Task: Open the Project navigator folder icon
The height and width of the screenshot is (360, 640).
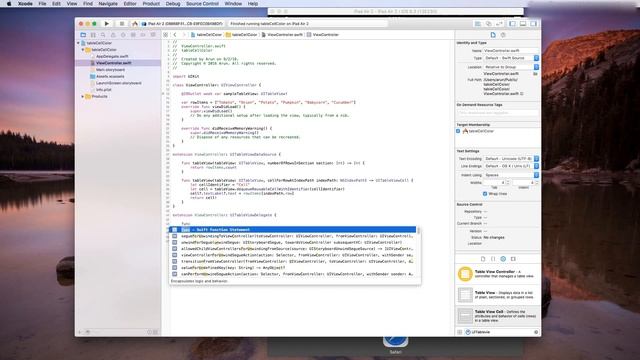Action: pyautogui.click(x=83, y=35)
